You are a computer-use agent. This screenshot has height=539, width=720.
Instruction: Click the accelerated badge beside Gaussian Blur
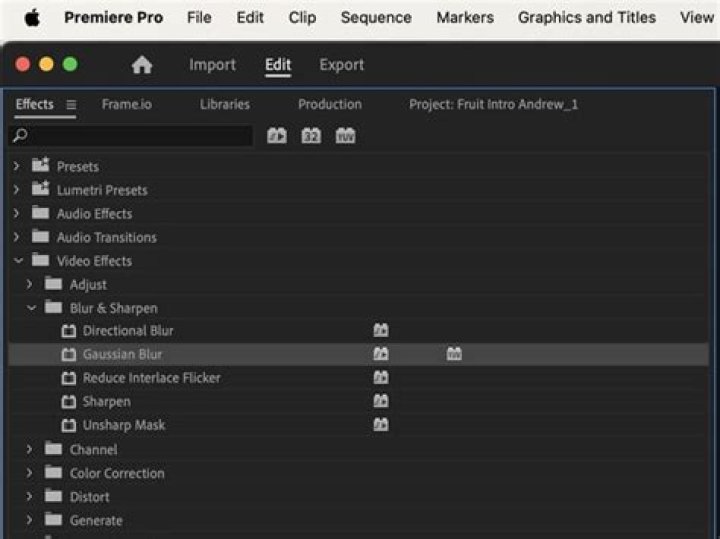click(381, 354)
